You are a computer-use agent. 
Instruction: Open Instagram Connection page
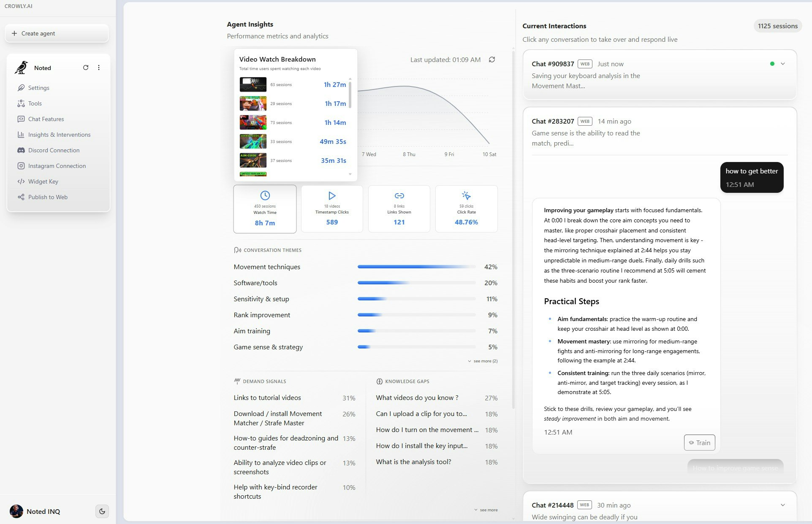point(57,166)
